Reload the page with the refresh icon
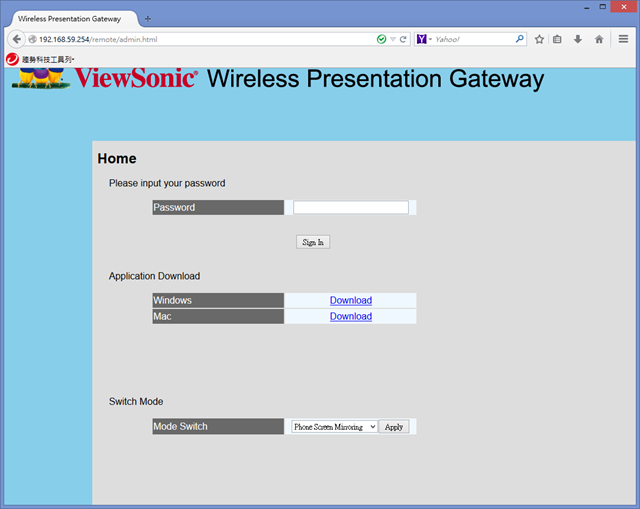 [403, 39]
